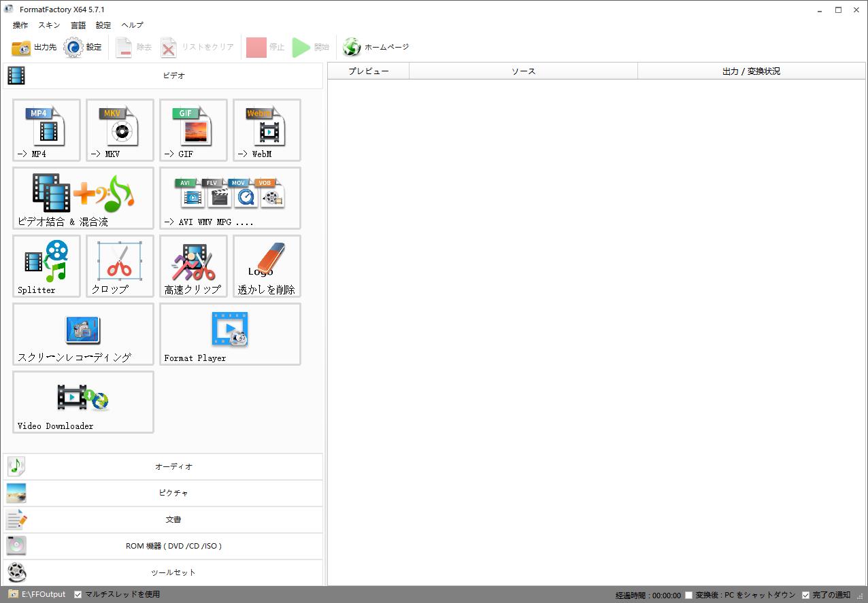
Task: Toggle マルチスレッドを使用 checkbox
Action: pyautogui.click(x=78, y=594)
